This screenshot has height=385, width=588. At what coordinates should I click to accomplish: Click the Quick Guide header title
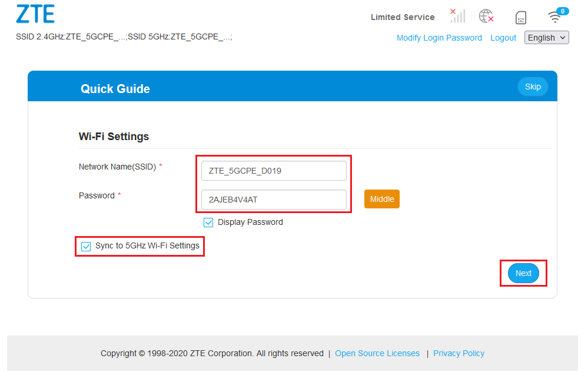[115, 89]
